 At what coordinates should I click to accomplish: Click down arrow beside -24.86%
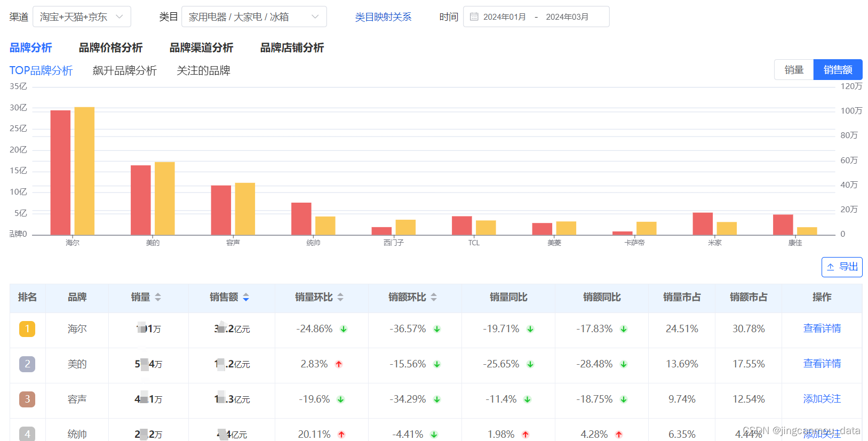(344, 329)
